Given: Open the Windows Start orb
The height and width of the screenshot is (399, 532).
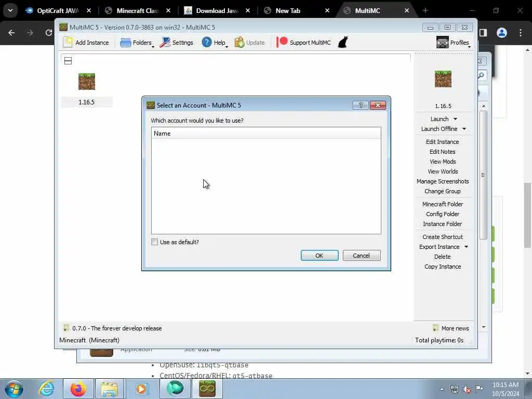Looking at the screenshot, I should pos(14,389).
